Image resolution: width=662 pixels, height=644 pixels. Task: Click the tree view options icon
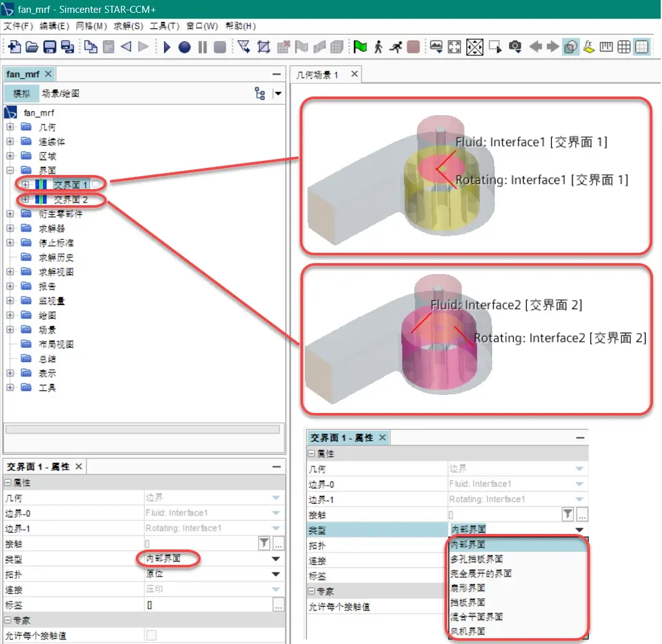click(x=260, y=93)
